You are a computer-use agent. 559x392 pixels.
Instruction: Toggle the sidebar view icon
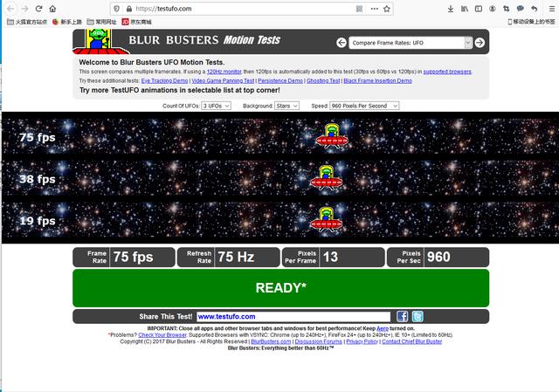[479, 9]
